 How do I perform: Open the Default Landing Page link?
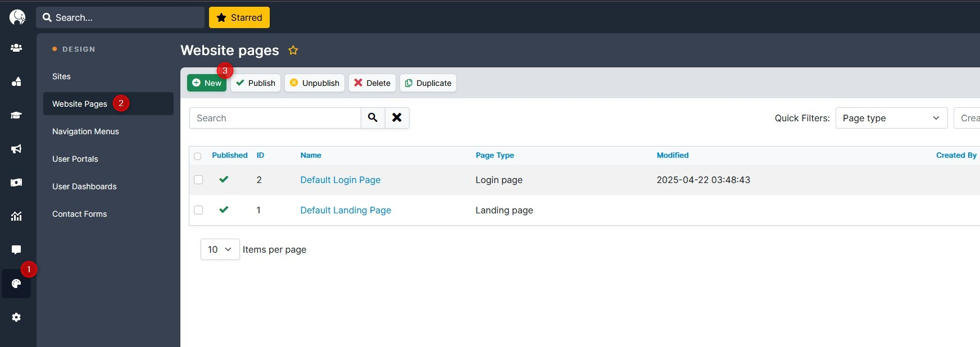click(x=346, y=210)
